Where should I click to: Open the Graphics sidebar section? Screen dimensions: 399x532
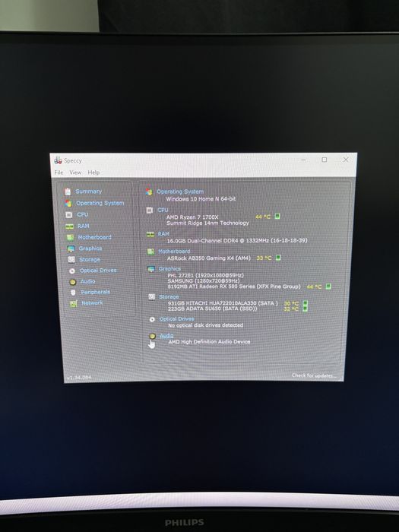[x=90, y=249]
